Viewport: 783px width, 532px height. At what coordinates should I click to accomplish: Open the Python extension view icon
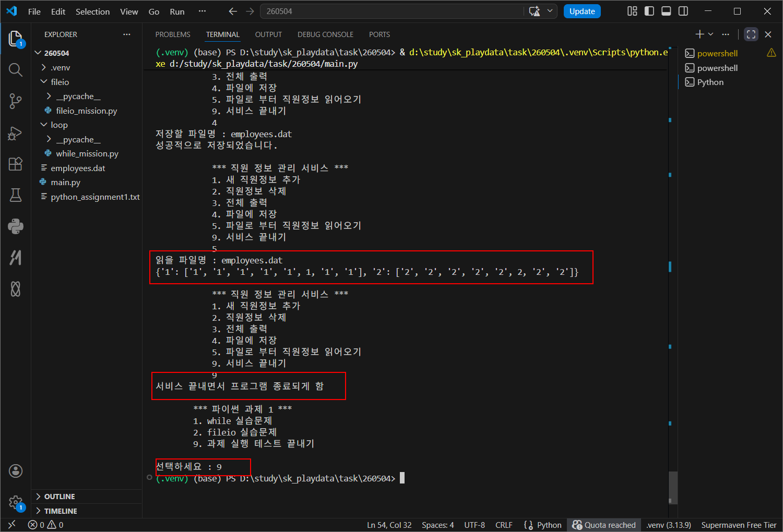click(x=16, y=226)
